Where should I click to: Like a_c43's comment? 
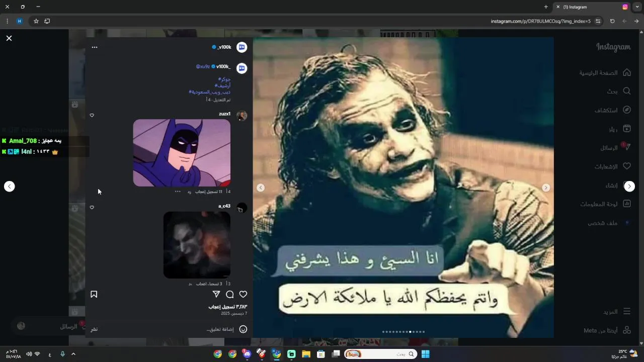(x=92, y=207)
